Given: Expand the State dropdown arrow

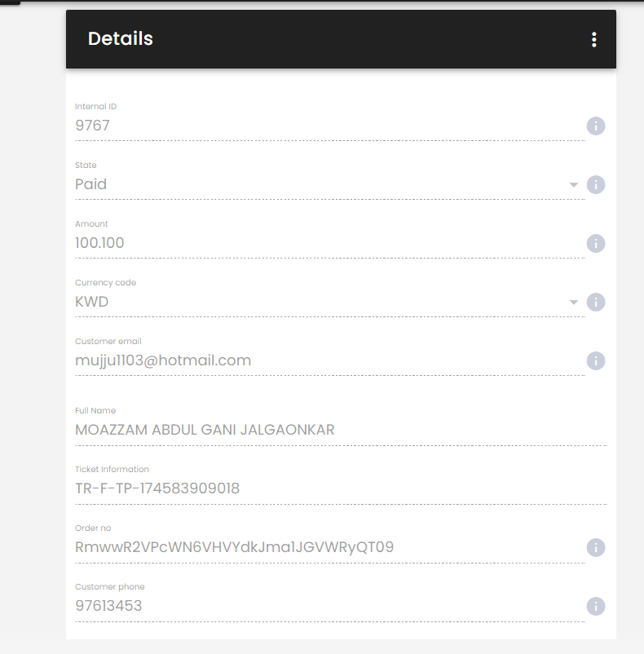Looking at the screenshot, I should pyautogui.click(x=574, y=185).
